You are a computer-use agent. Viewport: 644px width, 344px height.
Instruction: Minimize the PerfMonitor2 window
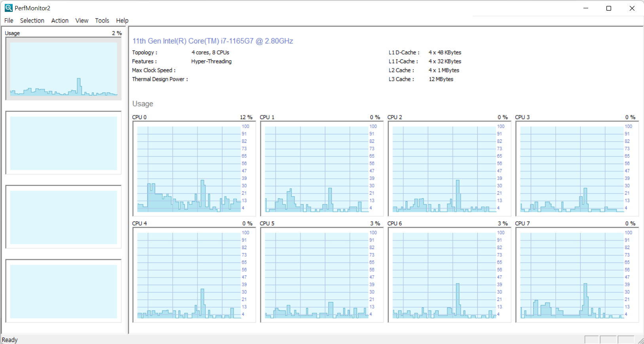586,8
